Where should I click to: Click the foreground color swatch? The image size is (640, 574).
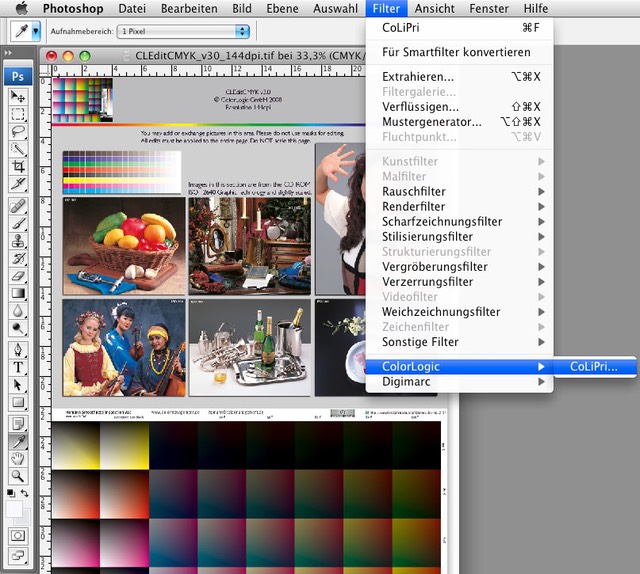[13, 509]
